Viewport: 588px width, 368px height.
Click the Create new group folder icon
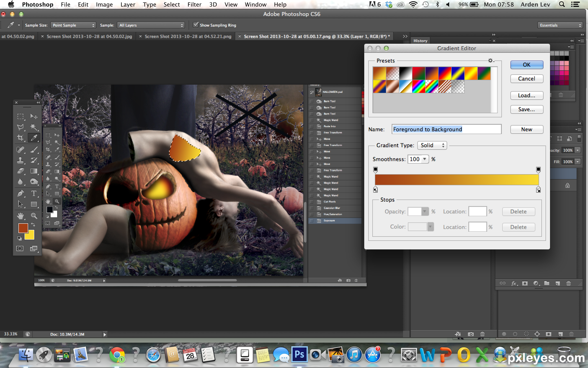[x=547, y=283]
